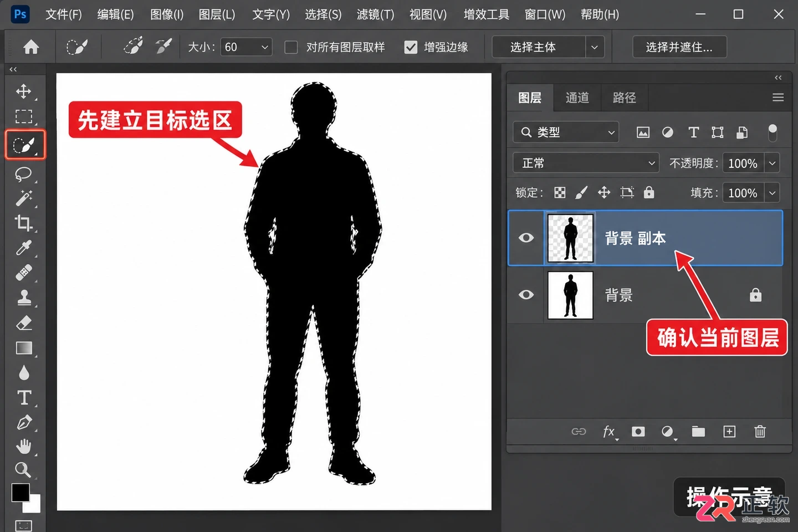The image size is (798, 532).
Task: Select the Healing Brush tool
Action: [23, 273]
